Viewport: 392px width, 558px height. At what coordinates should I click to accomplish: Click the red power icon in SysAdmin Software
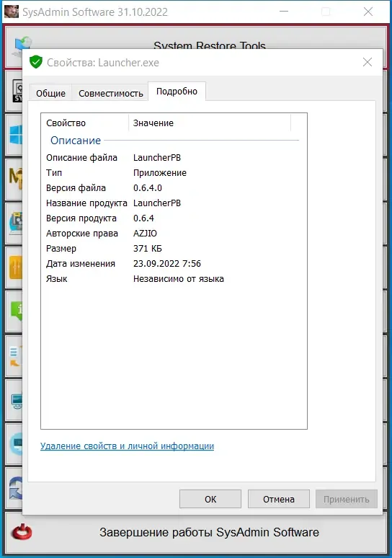(22, 532)
